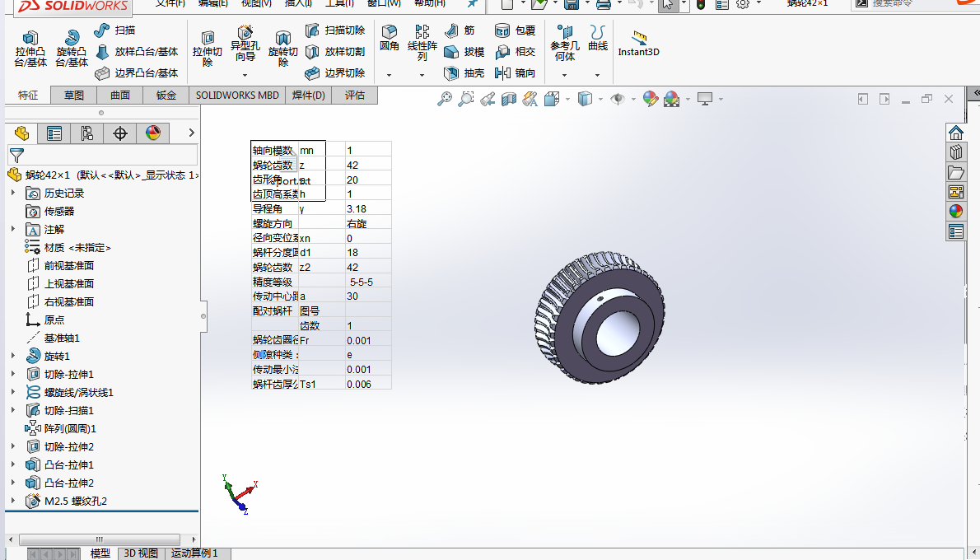The image size is (980, 560).
Task: Open the 3D 视图 bottom tab
Action: pyautogui.click(x=141, y=553)
